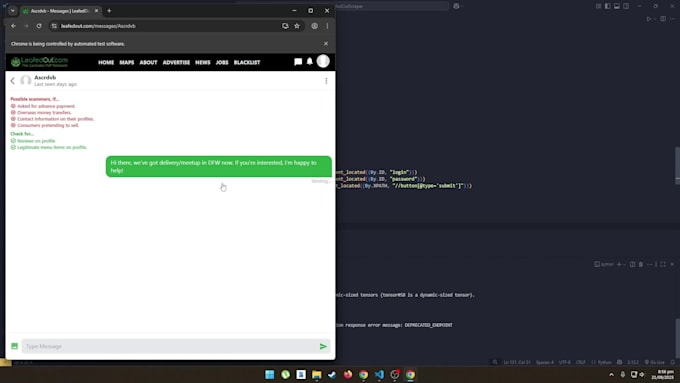Click the install/cast icon in address bar
Screen dimensions: 680x383
tap(285, 26)
